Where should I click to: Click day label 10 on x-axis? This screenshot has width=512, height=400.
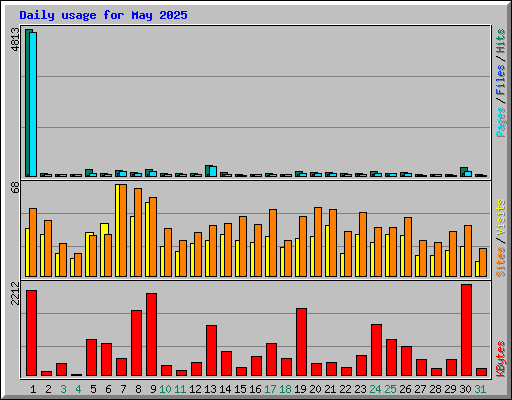click(x=165, y=389)
